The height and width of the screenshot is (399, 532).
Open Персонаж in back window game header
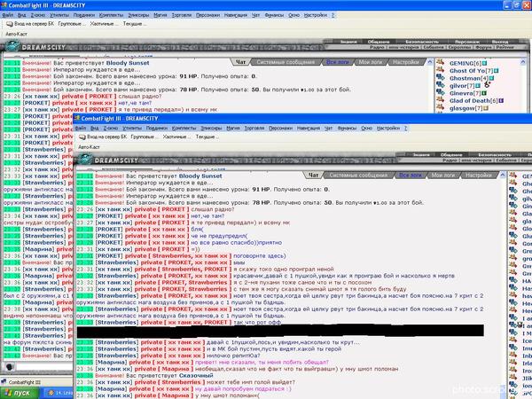coord(467,42)
